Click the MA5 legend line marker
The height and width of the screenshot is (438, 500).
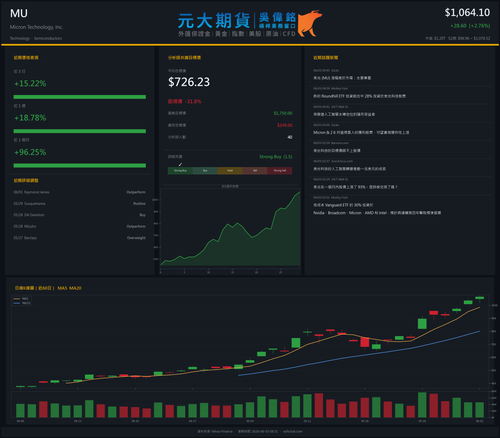pos(17,299)
